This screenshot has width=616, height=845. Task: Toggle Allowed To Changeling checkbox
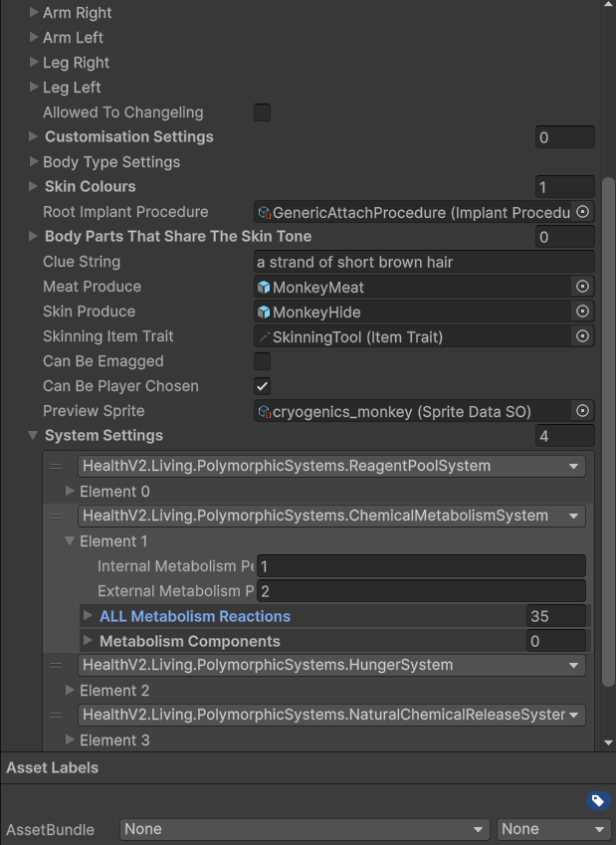click(263, 112)
